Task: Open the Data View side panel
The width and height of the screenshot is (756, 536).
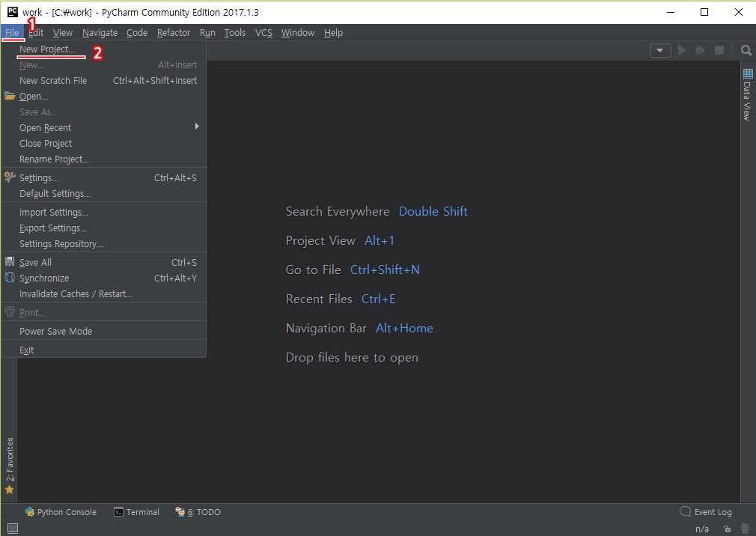Action: [x=747, y=95]
